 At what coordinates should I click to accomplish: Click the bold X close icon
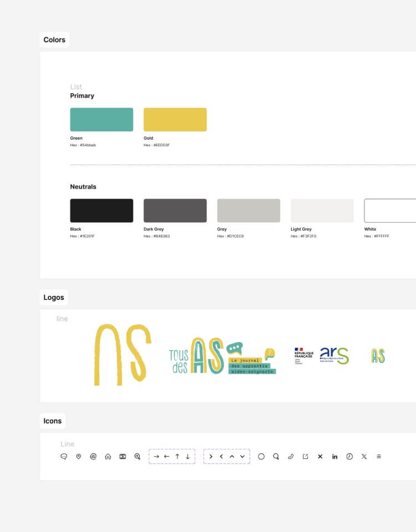point(320,456)
